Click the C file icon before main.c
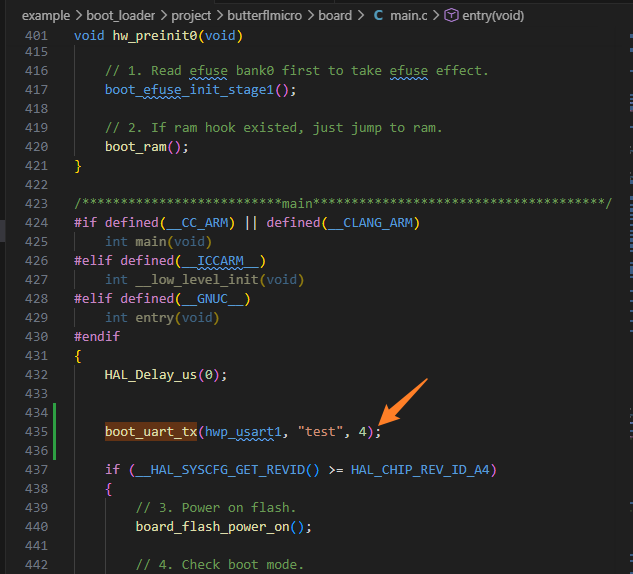This screenshot has height=574, width=633. (x=378, y=16)
